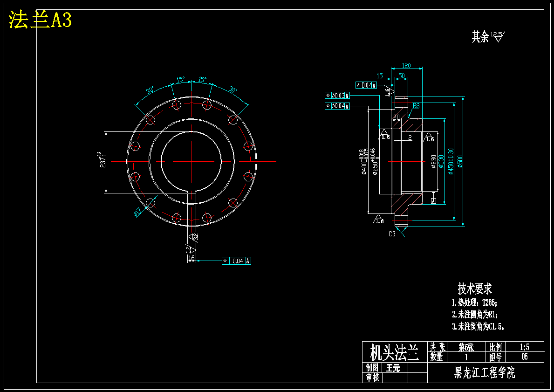
Task: Select the 黑龙江工程学院 institution text
Action: click(485, 372)
